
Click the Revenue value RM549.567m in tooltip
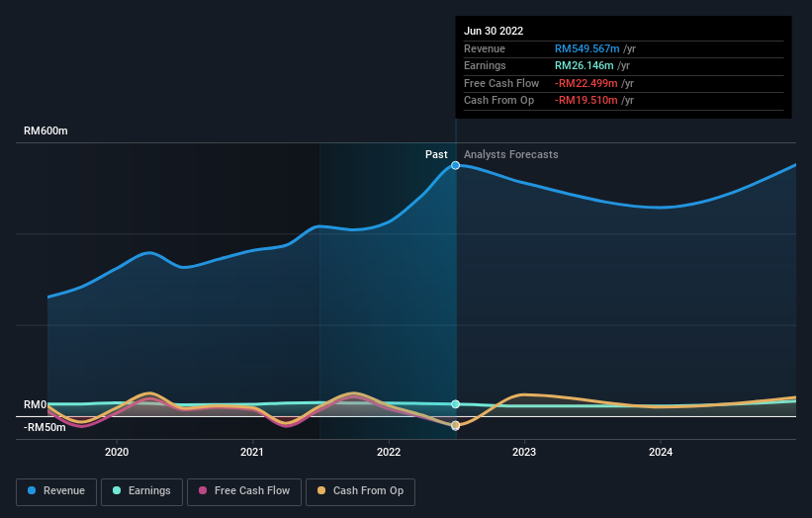click(x=586, y=48)
